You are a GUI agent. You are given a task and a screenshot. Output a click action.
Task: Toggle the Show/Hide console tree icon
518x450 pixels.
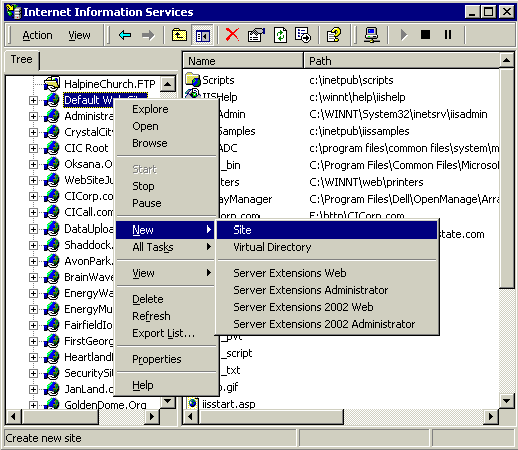(x=202, y=35)
